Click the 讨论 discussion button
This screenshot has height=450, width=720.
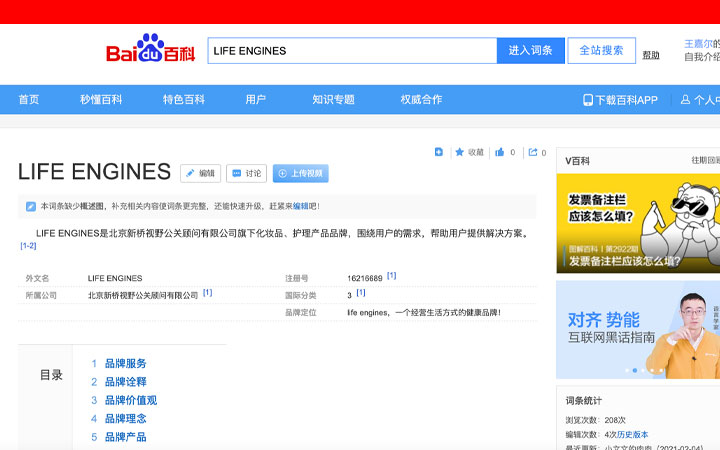[x=247, y=173]
